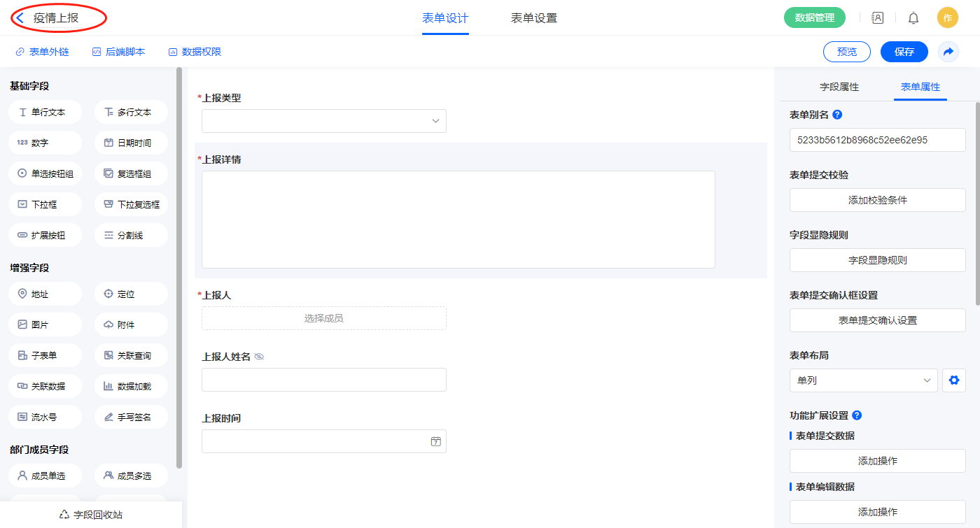Add the 单选按钮组 field
The image size is (980, 528).
tap(45, 174)
